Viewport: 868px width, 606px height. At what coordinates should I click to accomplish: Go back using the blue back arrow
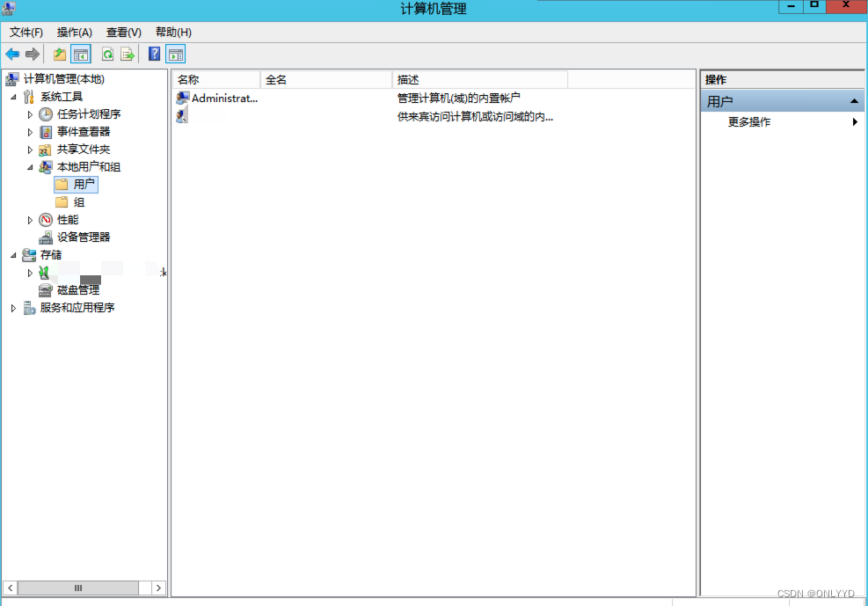click(12, 55)
